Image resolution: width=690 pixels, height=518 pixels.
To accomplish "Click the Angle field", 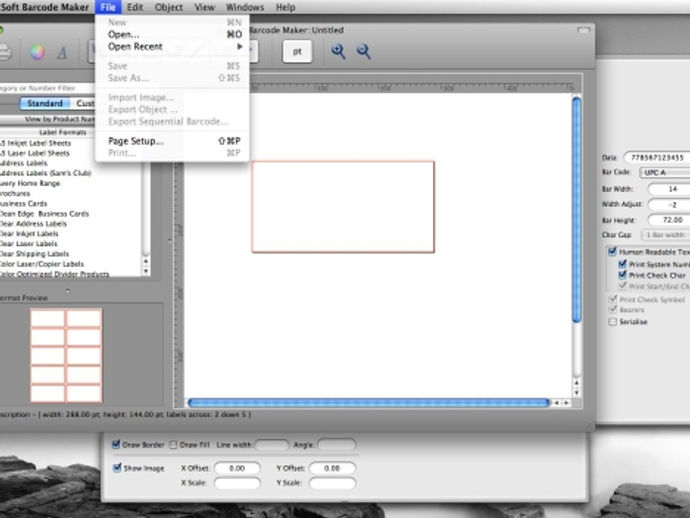I will (336, 445).
